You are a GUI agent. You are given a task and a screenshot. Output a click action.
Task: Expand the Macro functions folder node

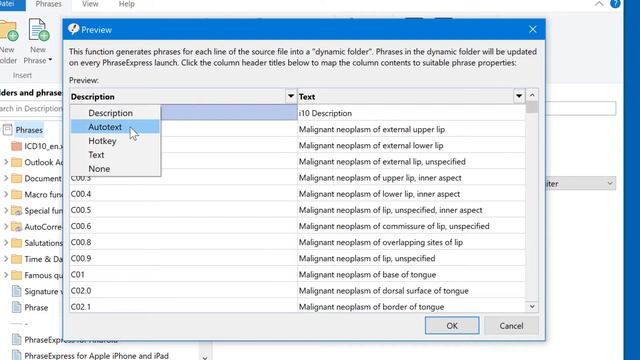[x=6, y=194]
